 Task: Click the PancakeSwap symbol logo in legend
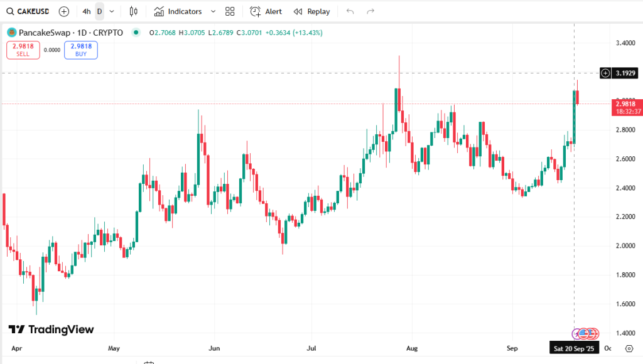click(x=11, y=33)
